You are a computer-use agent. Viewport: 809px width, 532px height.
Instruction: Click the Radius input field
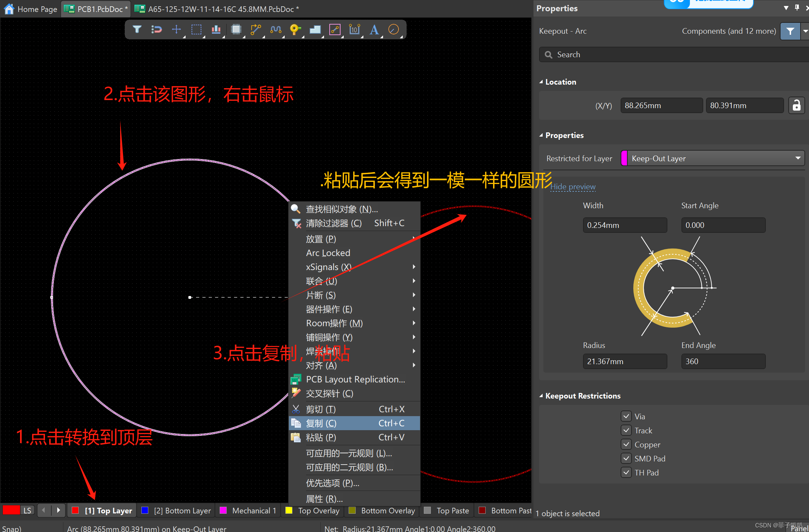tap(624, 361)
